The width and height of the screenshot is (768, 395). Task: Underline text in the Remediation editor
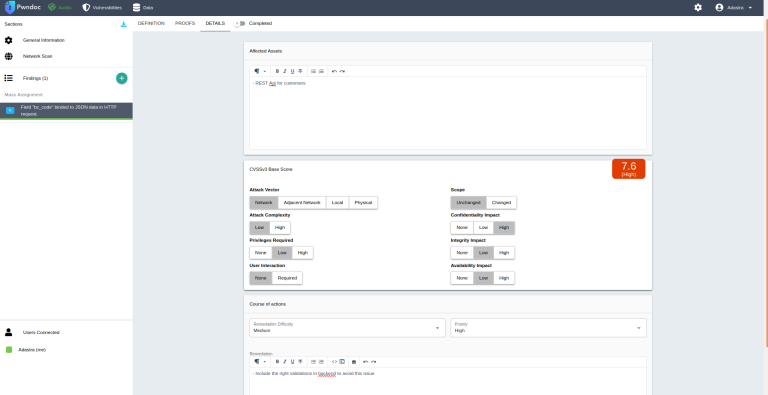[292, 362]
